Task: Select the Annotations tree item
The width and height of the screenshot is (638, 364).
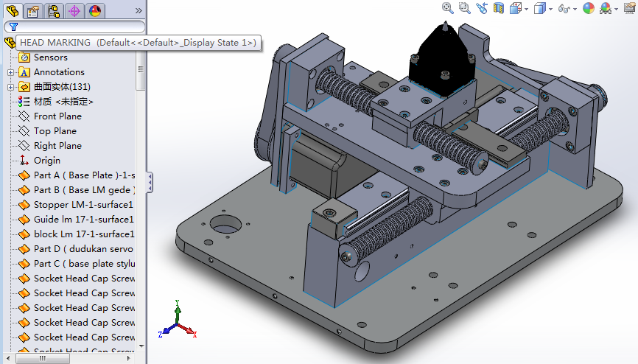Action: tap(52, 72)
